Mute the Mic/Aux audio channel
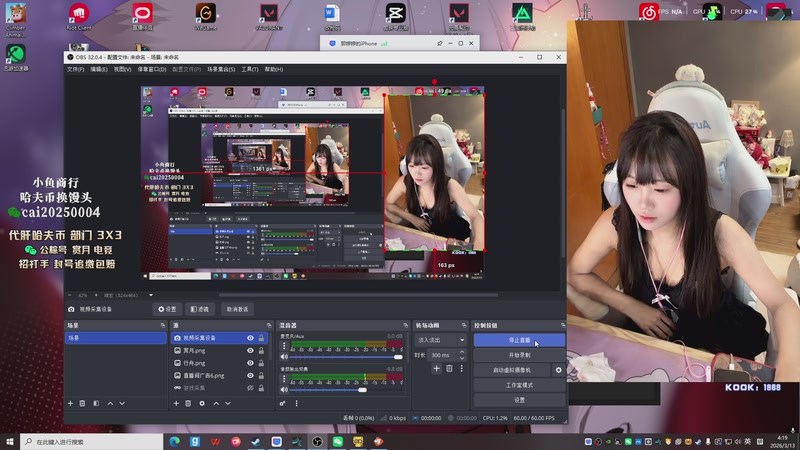The image size is (800, 450). (x=284, y=357)
